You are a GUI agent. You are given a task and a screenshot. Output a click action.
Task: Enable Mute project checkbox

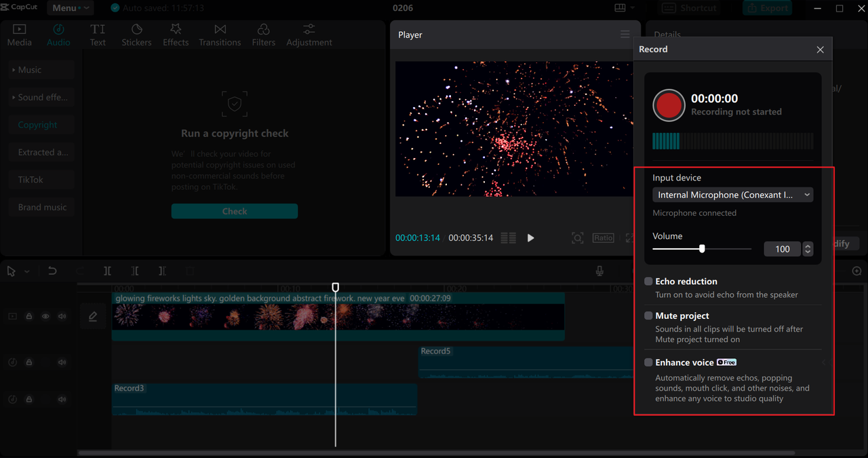coord(648,316)
